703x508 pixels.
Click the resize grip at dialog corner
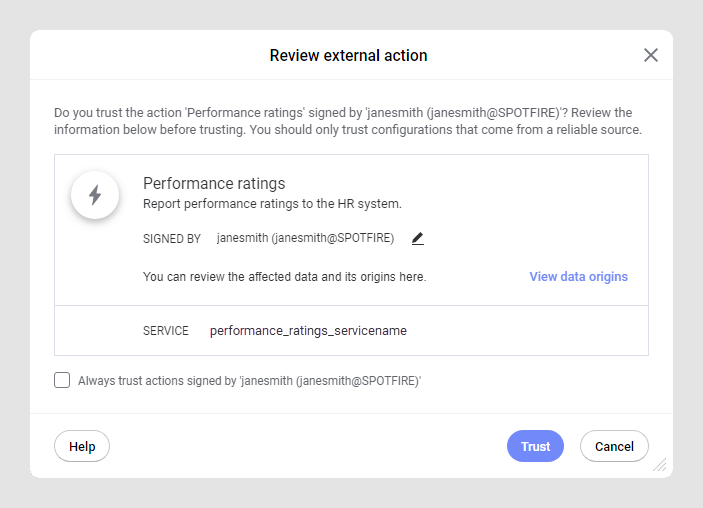point(660,465)
